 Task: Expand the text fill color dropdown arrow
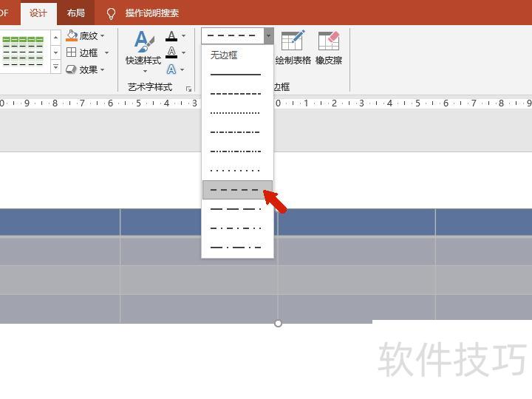click(x=183, y=35)
